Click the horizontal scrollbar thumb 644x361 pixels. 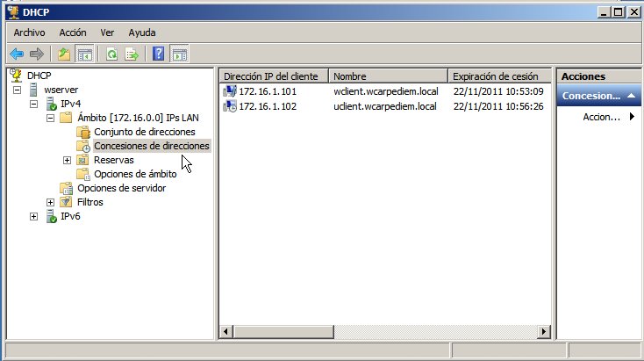pyautogui.click(x=283, y=331)
